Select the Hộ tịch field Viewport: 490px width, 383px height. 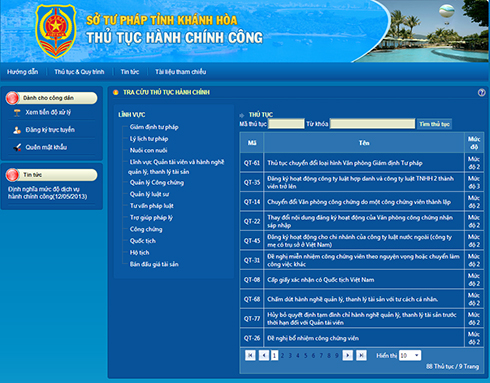(140, 252)
